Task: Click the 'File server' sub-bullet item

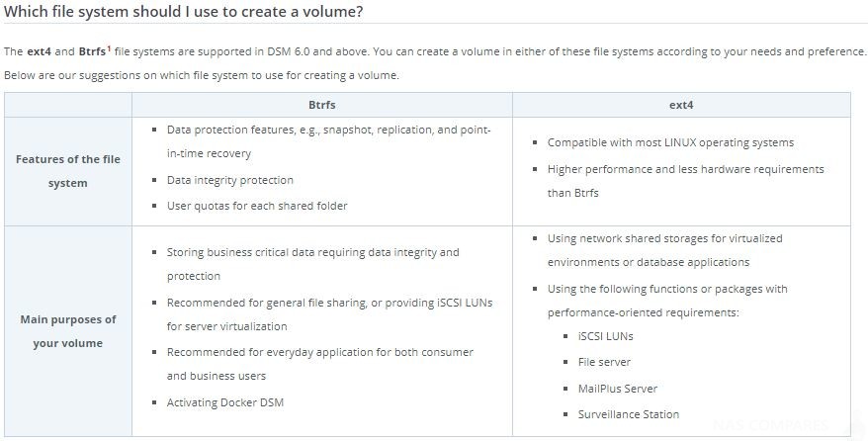Action: click(x=604, y=362)
